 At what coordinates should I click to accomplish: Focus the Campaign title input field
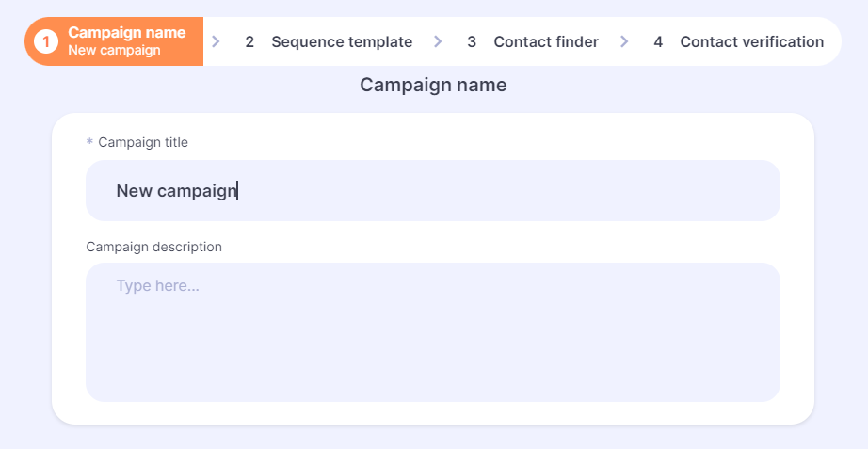(433, 190)
